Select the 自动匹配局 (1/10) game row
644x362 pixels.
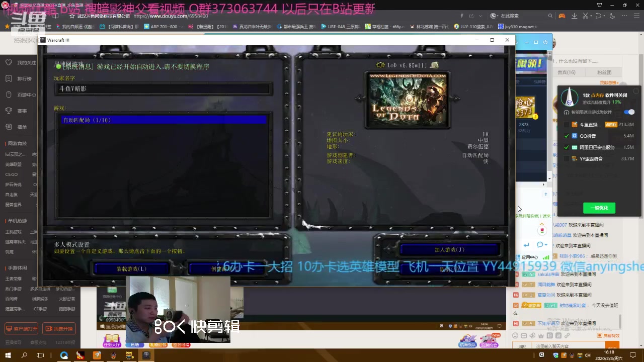pos(164,120)
